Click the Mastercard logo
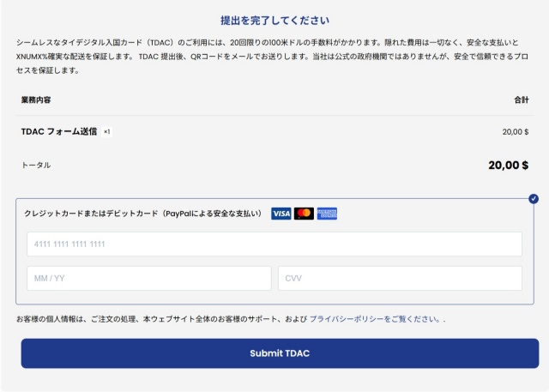This screenshot has width=549, height=392. pos(304,214)
